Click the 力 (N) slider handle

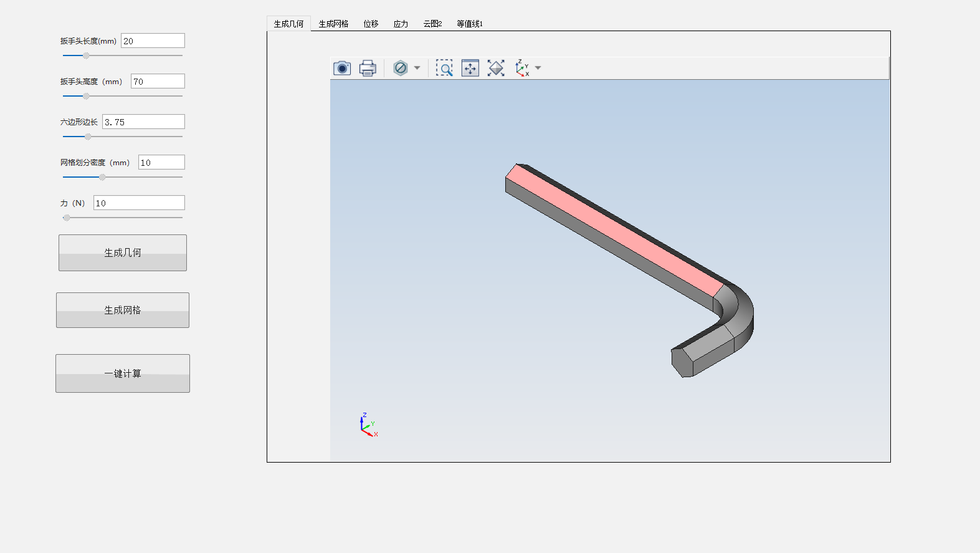67,218
